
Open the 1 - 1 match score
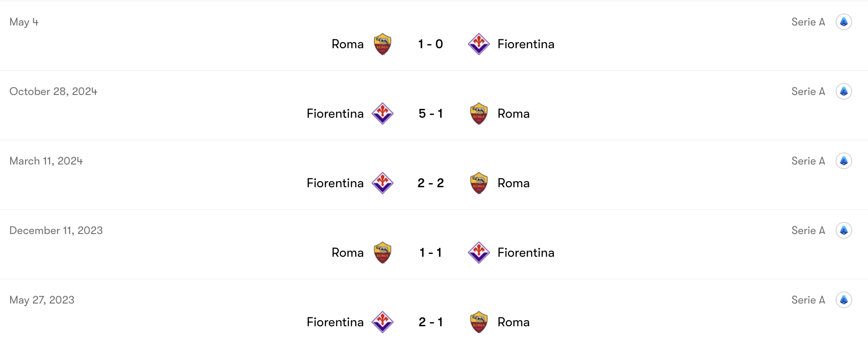point(430,253)
